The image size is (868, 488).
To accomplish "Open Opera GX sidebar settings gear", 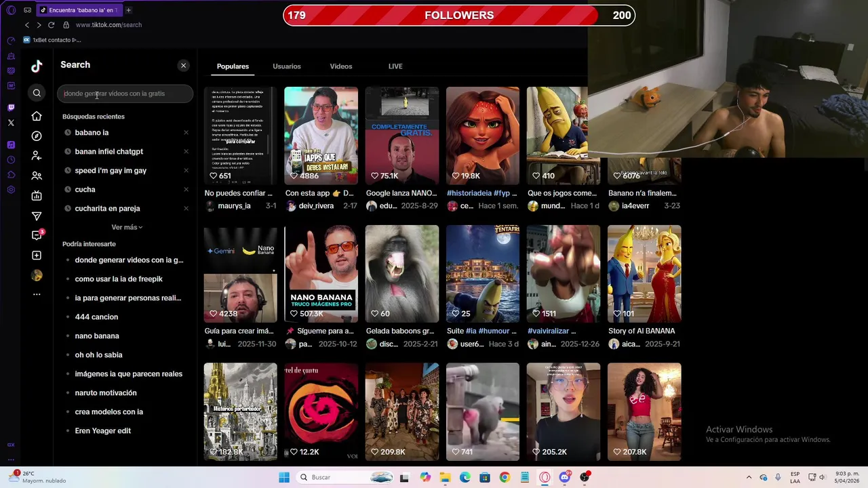I will (x=11, y=190).
